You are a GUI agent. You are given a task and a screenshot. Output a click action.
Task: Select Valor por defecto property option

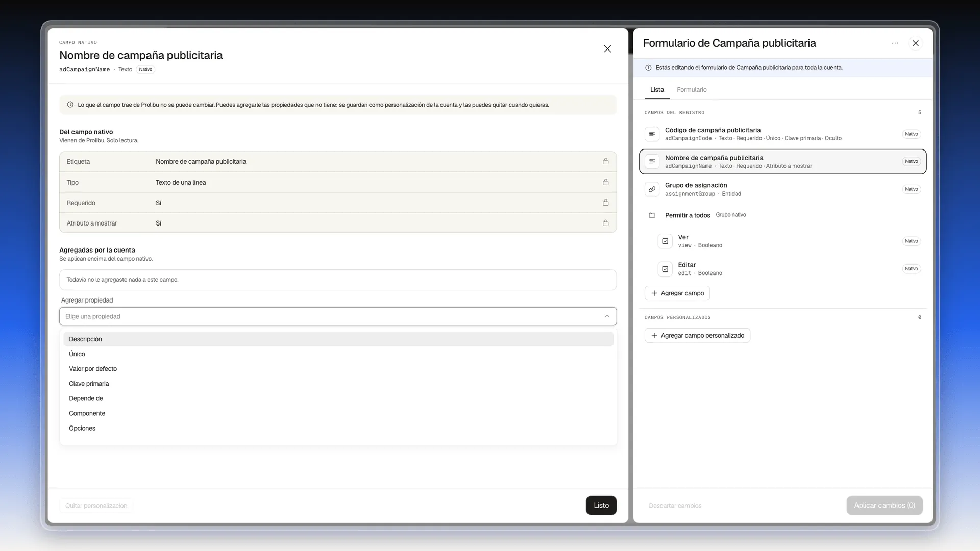tap(338, 369)
